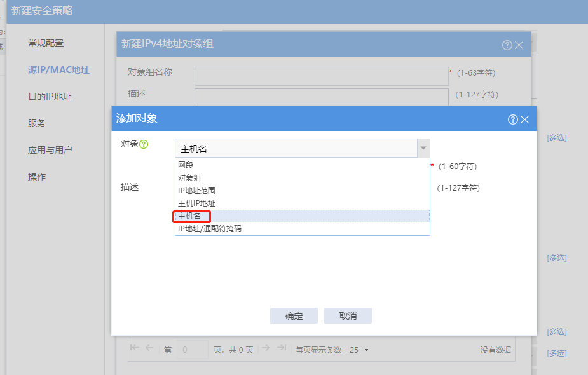Select 主机名 option in the dropdown list

pos(302,216)
